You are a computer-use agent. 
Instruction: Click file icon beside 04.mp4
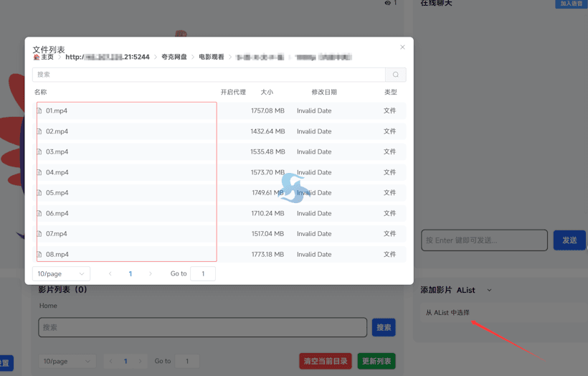pyautogui.click(x=39, y=172)
